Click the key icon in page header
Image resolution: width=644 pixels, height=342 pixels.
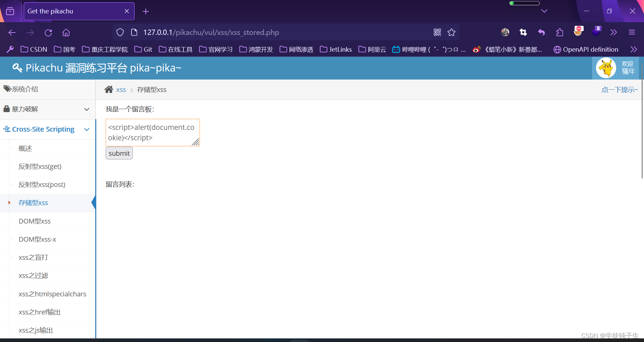pos(17,68)
